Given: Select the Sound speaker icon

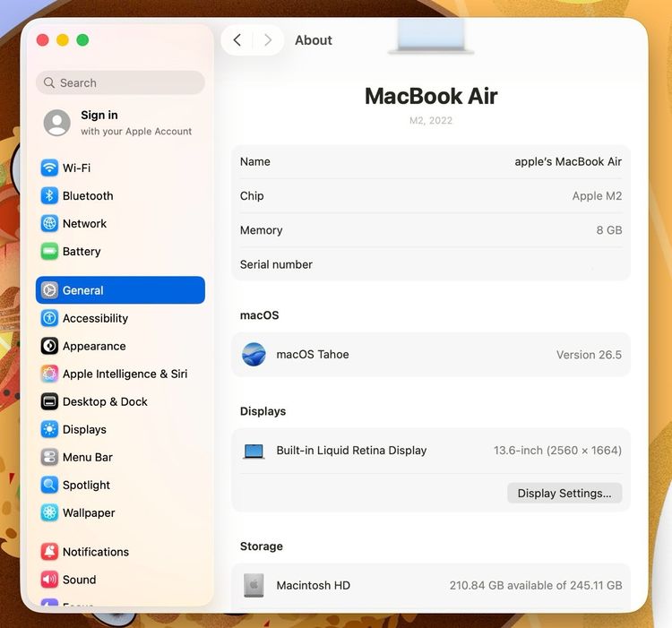Looking at the screenshot, I should point(49,580).
